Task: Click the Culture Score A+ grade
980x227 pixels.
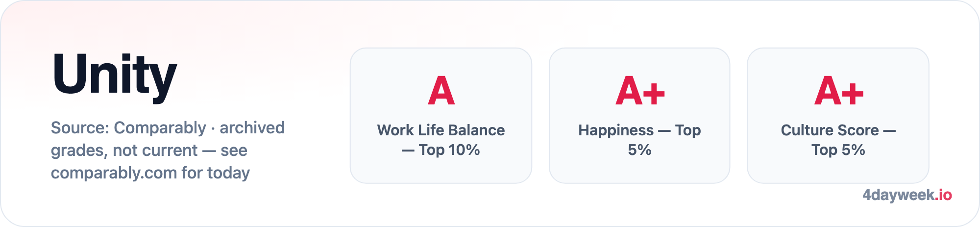Action: pos(838,91)
